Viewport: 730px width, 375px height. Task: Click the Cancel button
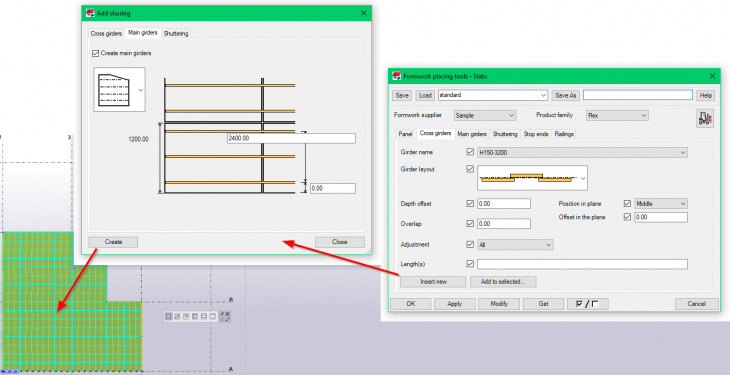pos(696,304)
